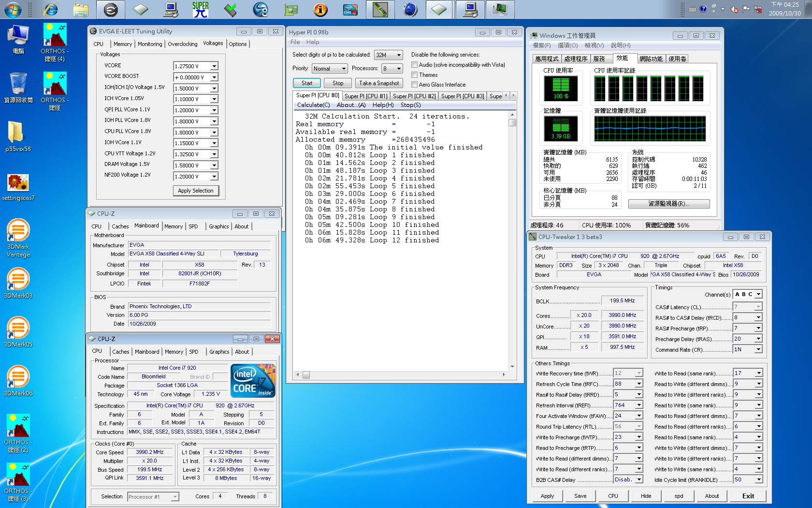Open Precharge Delay (tRAS) dropdown
Screen dimensions: 812x508
tap(758, 339)
